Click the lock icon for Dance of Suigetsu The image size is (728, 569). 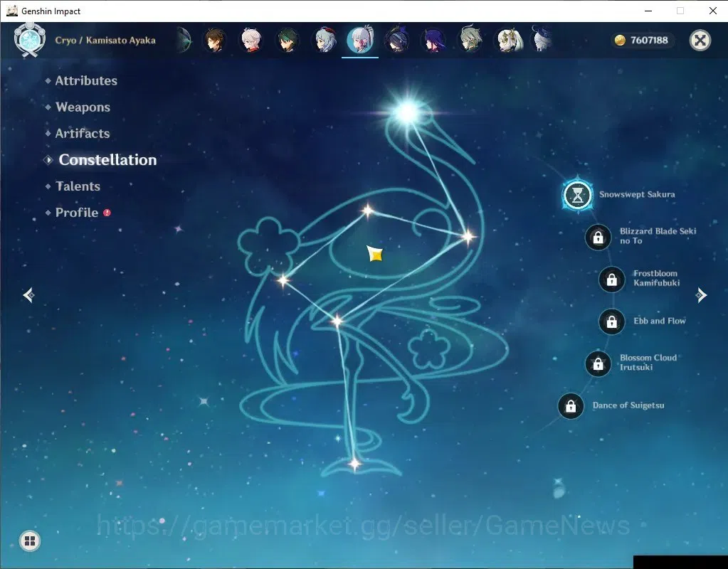point(571,406)
